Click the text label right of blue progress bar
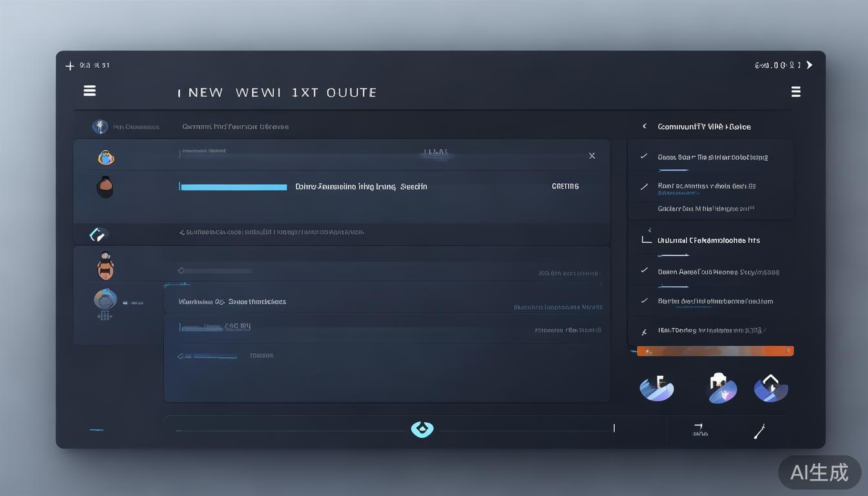This screenshot has height=496, width=868. point(361,187)
